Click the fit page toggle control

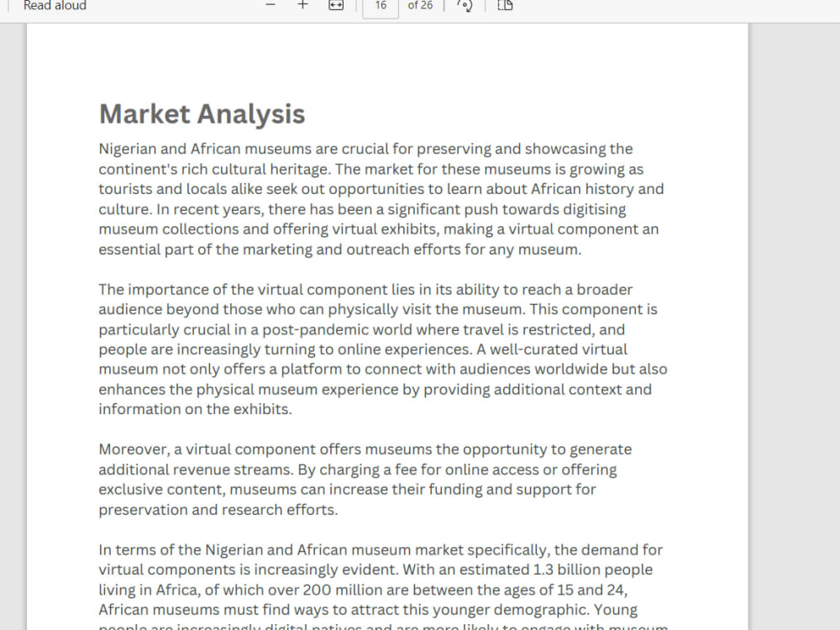coord(335,5)
